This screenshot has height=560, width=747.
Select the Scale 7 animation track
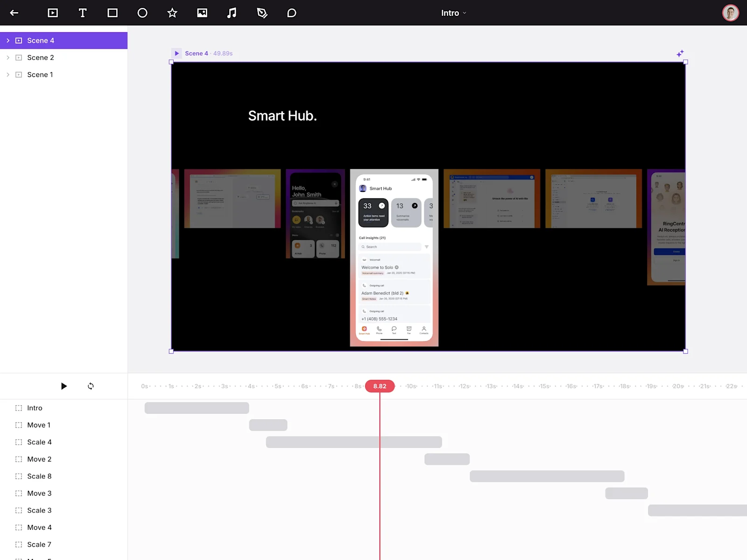(63, 544)
